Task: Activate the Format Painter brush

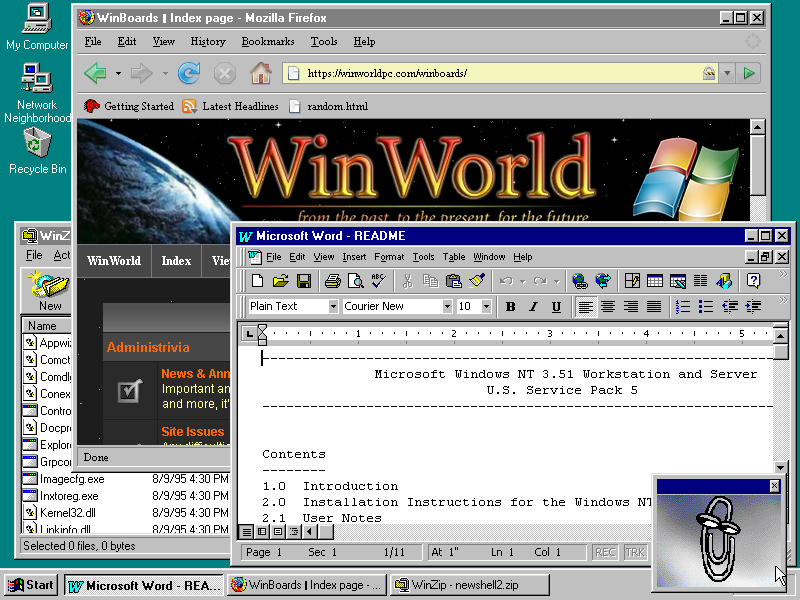Action: (x=477, y=281)
